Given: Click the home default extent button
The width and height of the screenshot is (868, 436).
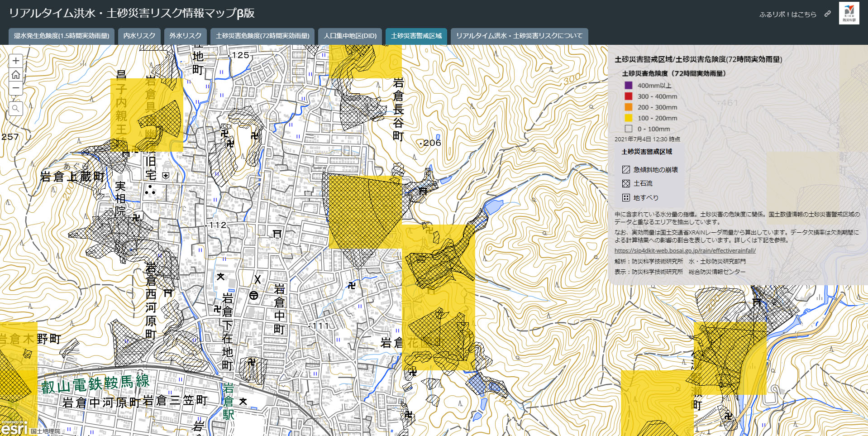Looking at the screenshot, I should (16, 75).
